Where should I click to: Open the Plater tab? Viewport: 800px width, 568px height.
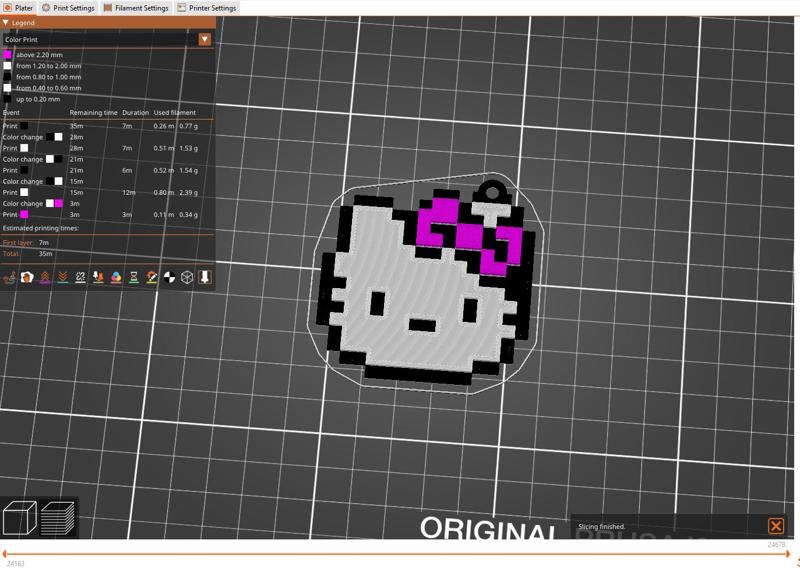(18, 8)
